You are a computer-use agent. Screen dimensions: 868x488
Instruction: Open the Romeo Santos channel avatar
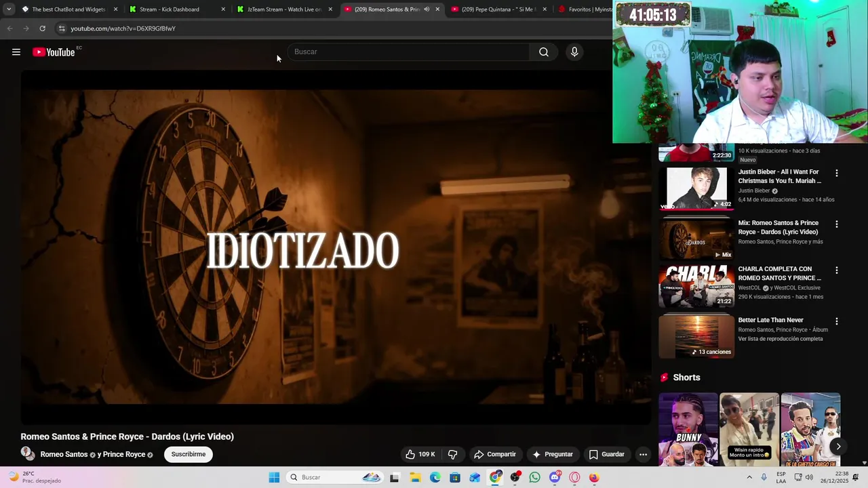pos(28,453)
